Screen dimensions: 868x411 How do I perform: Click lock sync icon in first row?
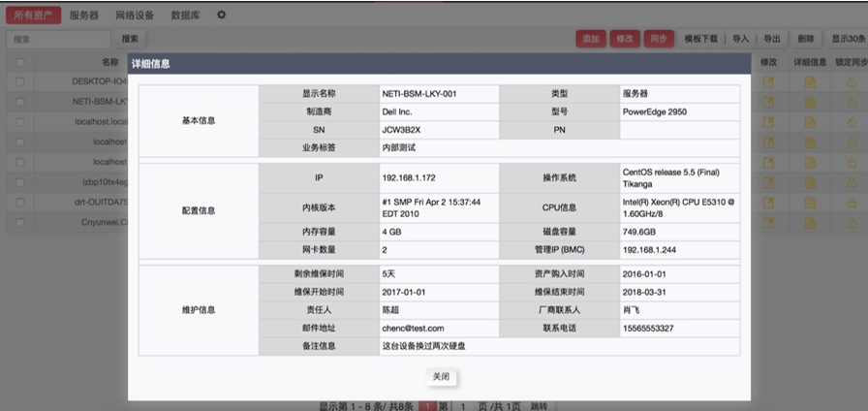852,81
